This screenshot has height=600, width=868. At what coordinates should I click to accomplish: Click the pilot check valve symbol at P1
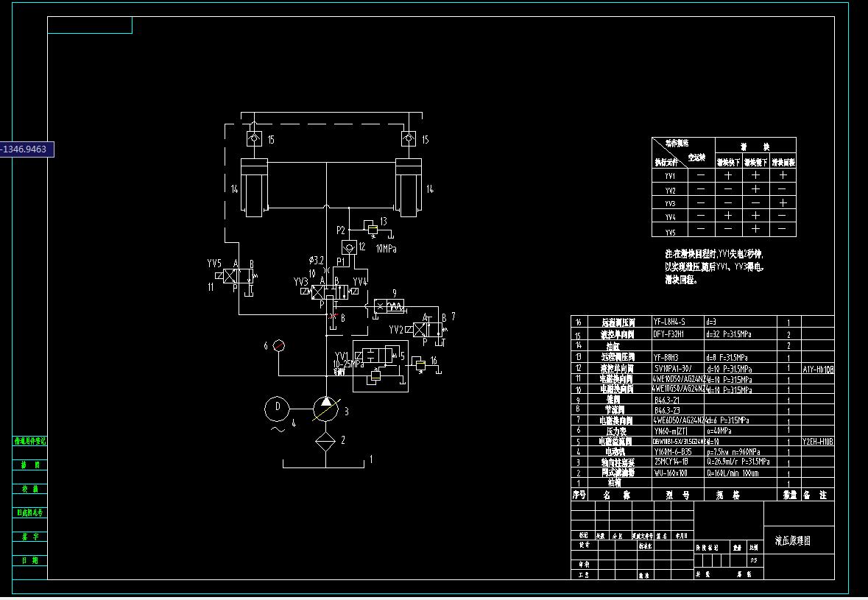click(x=350, y=247)
